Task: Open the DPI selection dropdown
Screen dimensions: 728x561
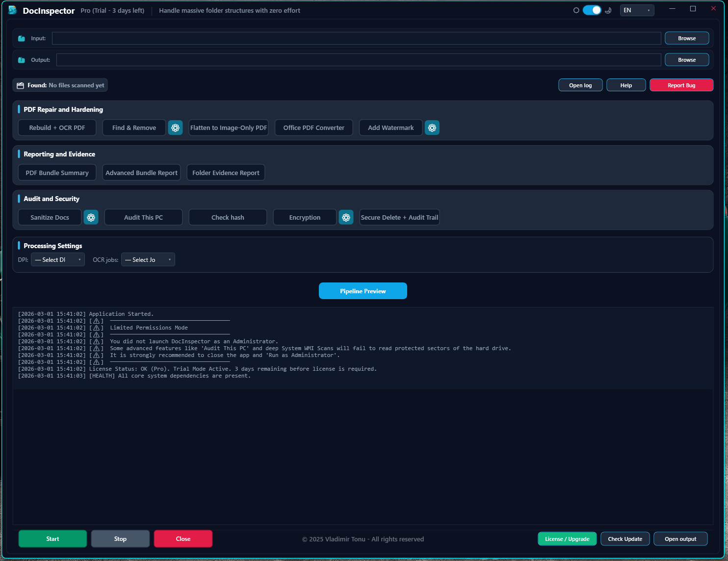Action: (58, 260)
